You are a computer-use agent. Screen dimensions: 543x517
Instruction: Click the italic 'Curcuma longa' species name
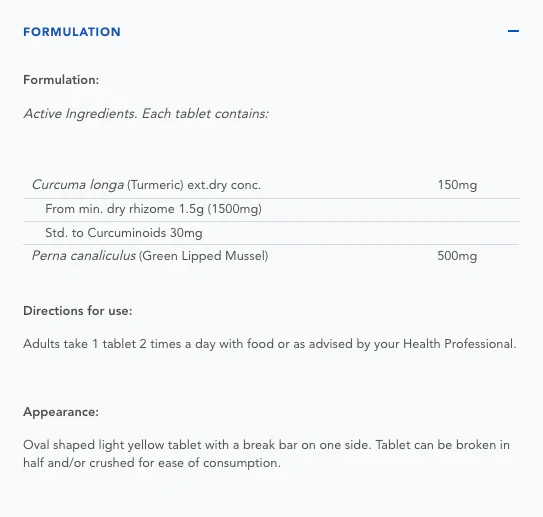78,185
